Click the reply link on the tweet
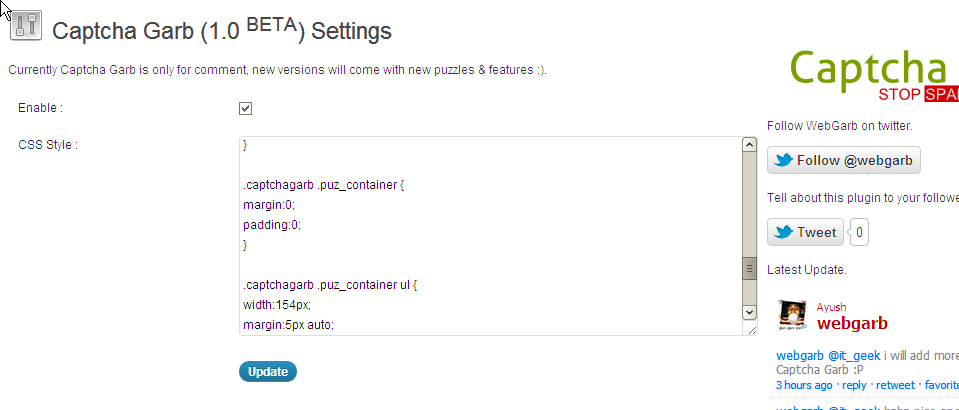Screen dimensions: 959x410 click(x=854, y=385)
